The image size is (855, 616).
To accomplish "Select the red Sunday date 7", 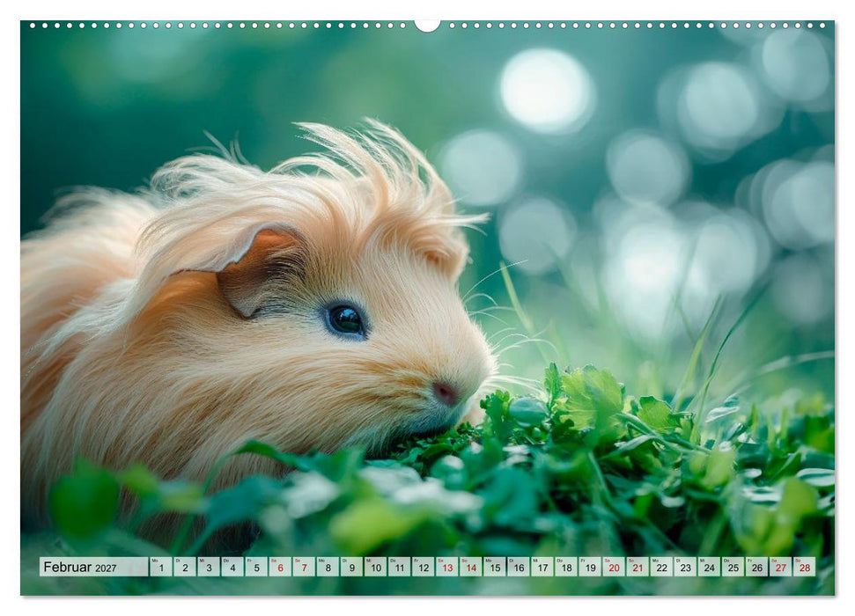I will coord(305,567).
